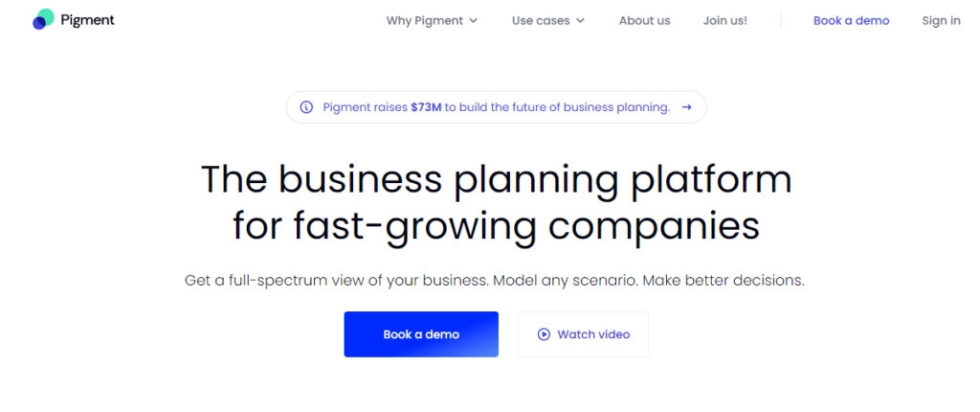Expand the chevron next to Use cases
Viewport: 980px width, 412px height.
coord(580,21)
